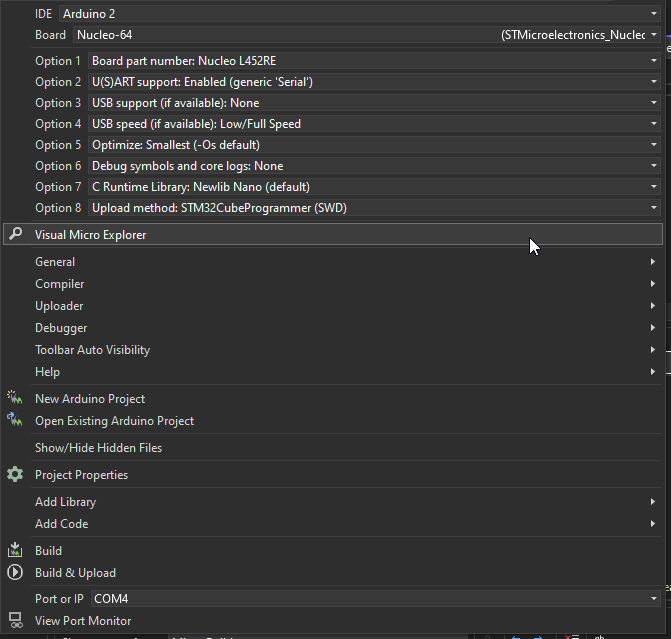Choose Open Existing Arduino Project
Viewport: 671px width, 639px height.
tap(333, 421)
